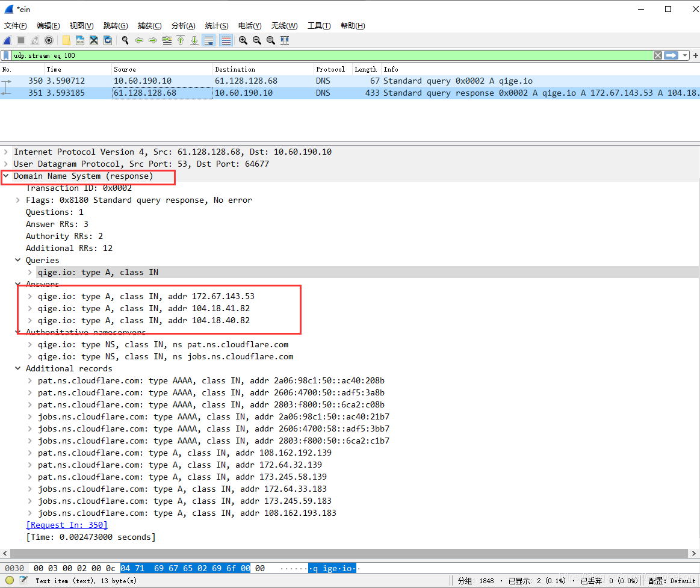Jump to the last packet
The width and height of the screenshot is (700, 588).
194,41
